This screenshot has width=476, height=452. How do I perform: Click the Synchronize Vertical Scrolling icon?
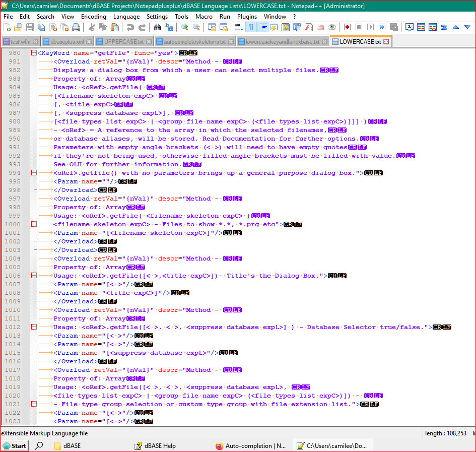(212, 28)
